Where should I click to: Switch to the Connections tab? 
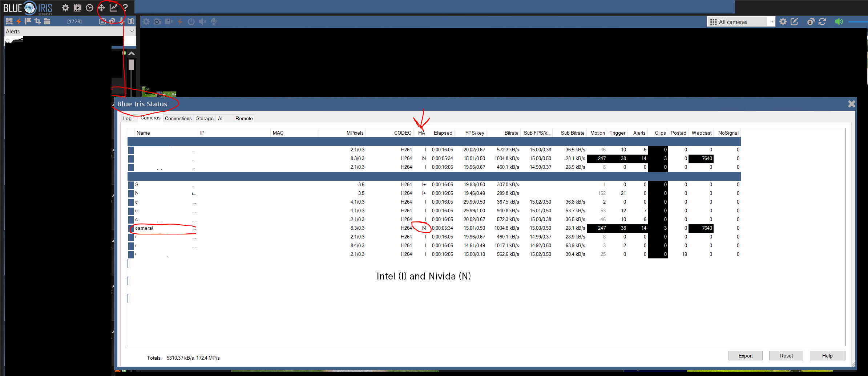(x=178, y=118)
